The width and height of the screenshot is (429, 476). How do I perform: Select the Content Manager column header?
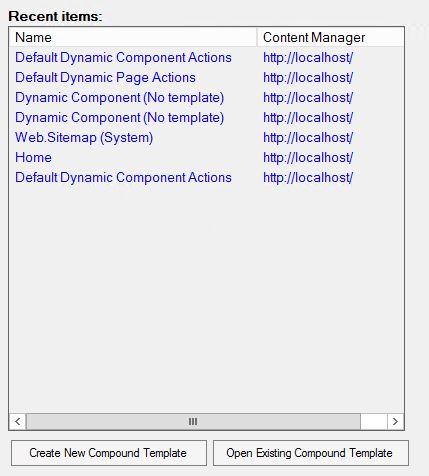coord(330,37)
